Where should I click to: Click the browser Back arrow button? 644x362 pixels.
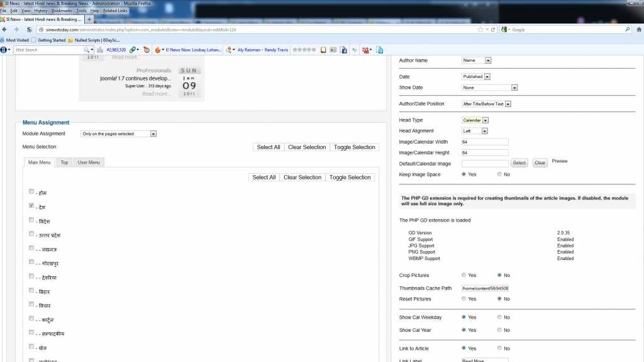(x=5, y=30)
